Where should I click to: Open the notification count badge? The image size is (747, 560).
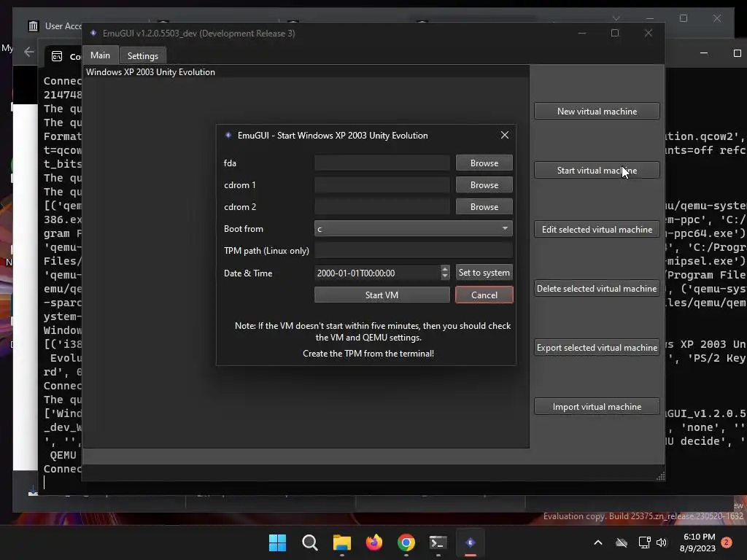tap(726, 542)
